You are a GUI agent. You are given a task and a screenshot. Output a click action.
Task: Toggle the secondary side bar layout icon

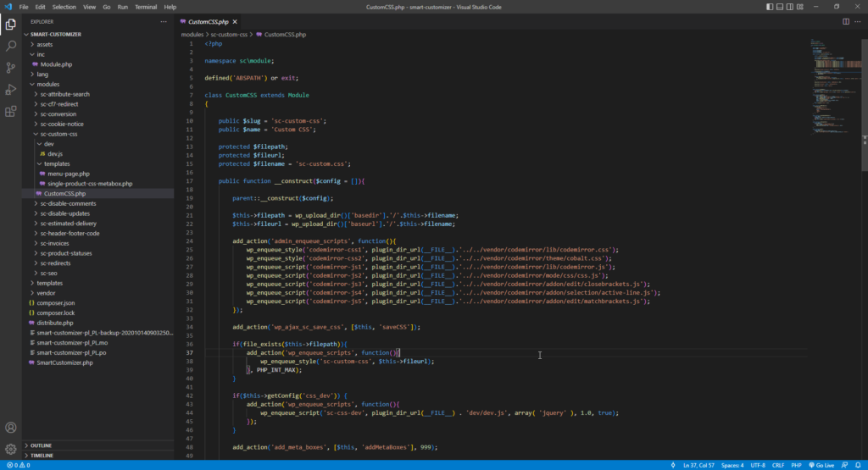click(x=789, y=7)
